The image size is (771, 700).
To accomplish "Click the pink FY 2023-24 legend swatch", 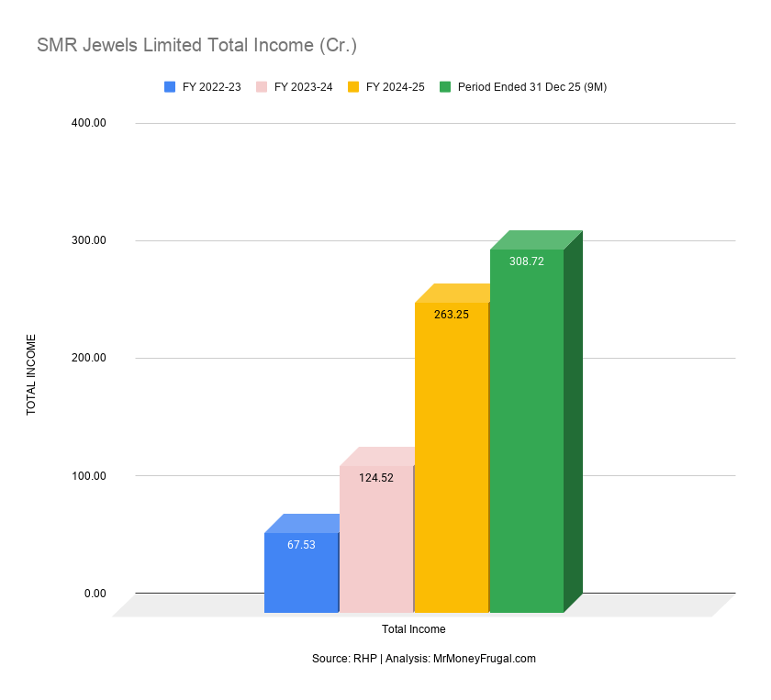I will [262, 87].
